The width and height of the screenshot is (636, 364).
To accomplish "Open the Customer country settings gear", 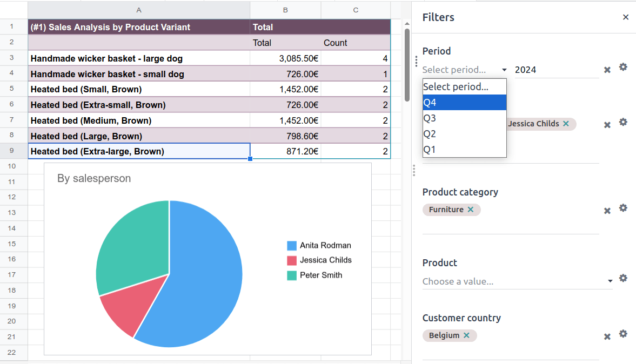I will point(623,334).
